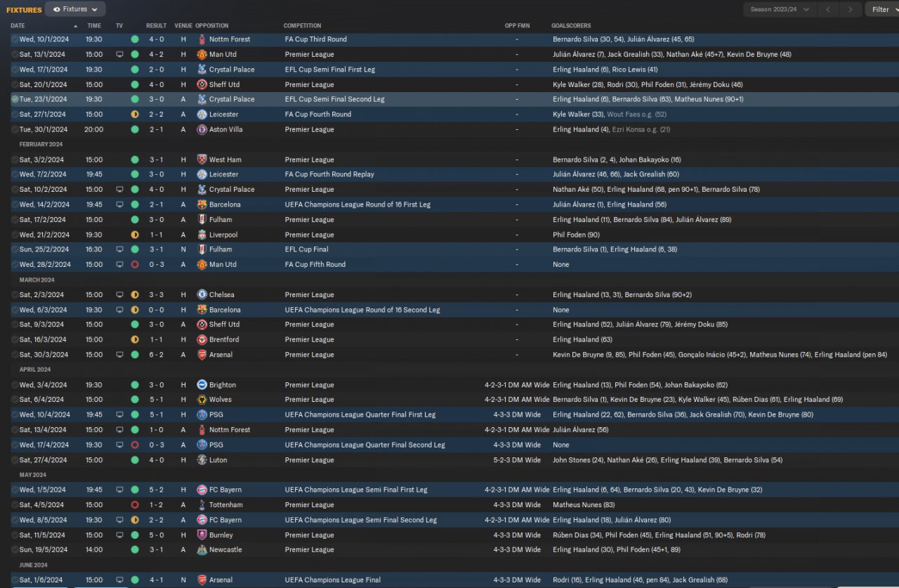Click the Barcelona badge on 14/2/2024
This screenshot has height=588, width=899.
coord(202,204)
